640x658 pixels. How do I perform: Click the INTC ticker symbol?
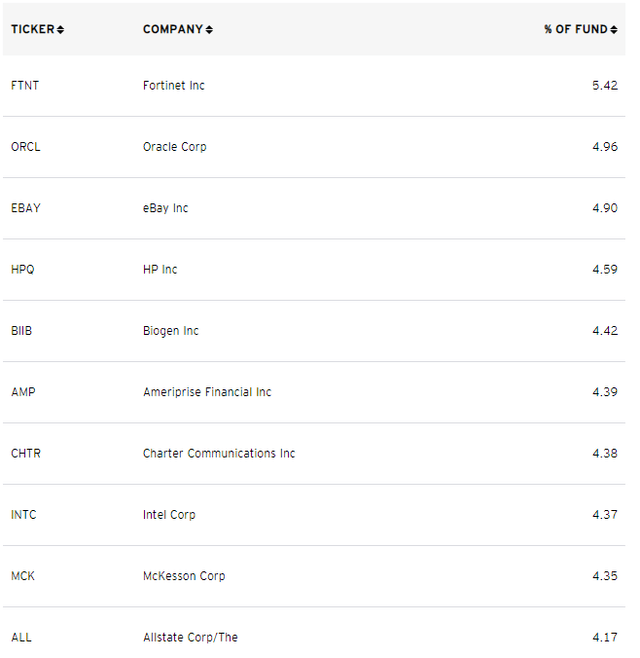[x=24, y=514]
